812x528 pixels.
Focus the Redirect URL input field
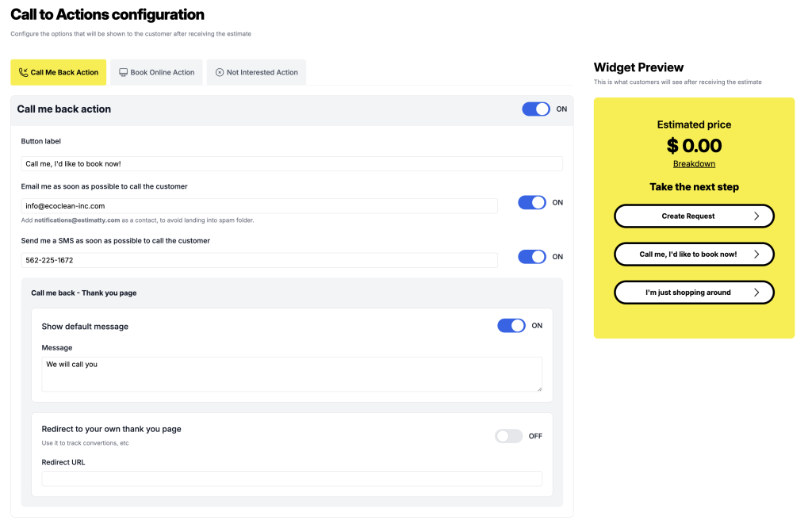click(x=292, y=478)
